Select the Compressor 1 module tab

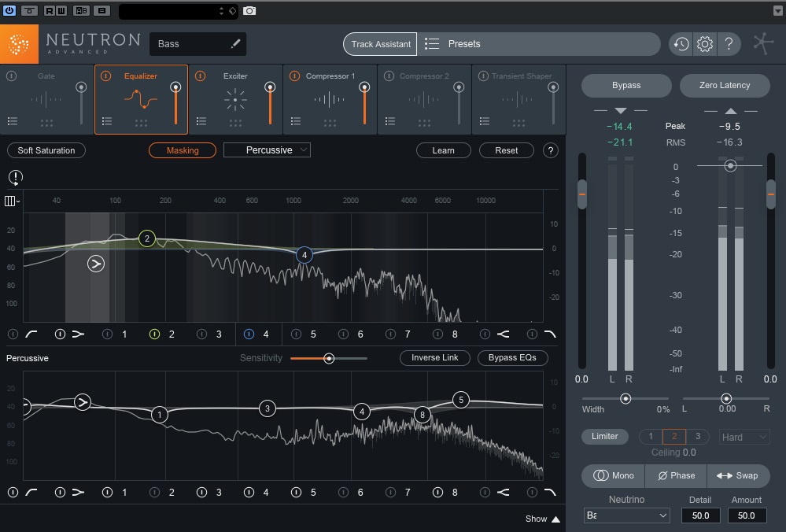(x=330, y=99)
